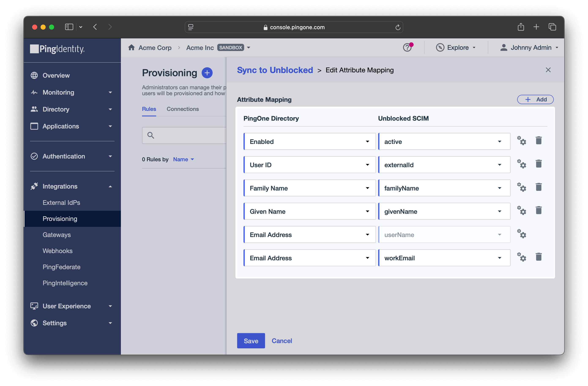Expand the Monitoring sidebar section
The height and width of the screenshot is (386, 588).
(x=72, y=92)
